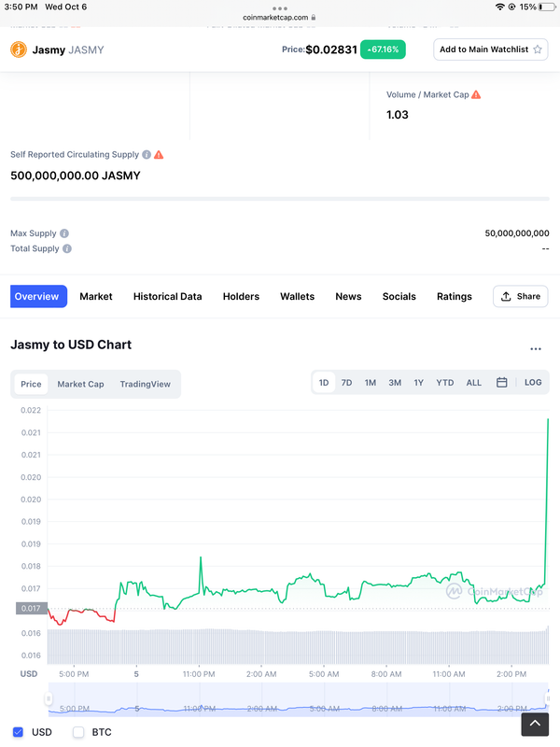The width and height of the screenshot is (560, 747).
Task: Tap the scroll-to-top arrow button
Action: [x=535, y=725]
